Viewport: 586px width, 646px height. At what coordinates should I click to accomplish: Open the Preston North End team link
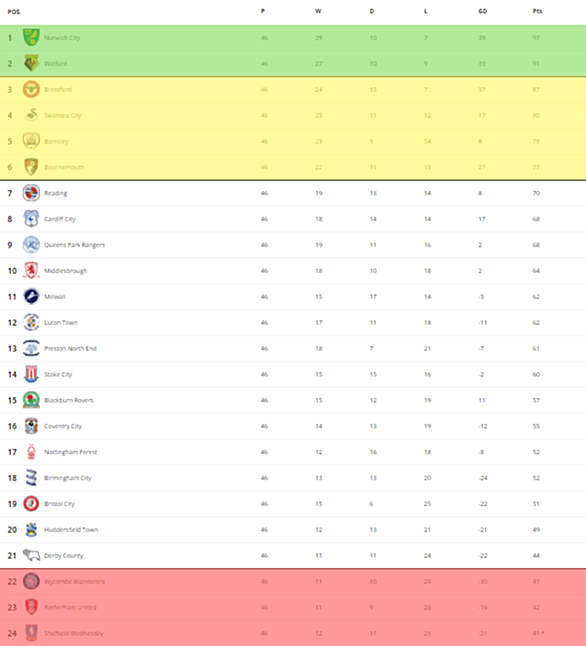point(70,348)
